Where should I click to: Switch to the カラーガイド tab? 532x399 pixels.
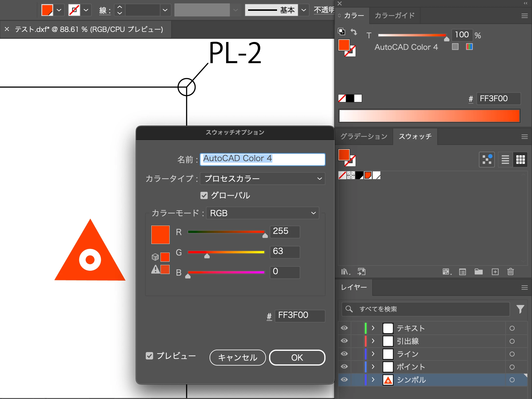click(395, 16)
